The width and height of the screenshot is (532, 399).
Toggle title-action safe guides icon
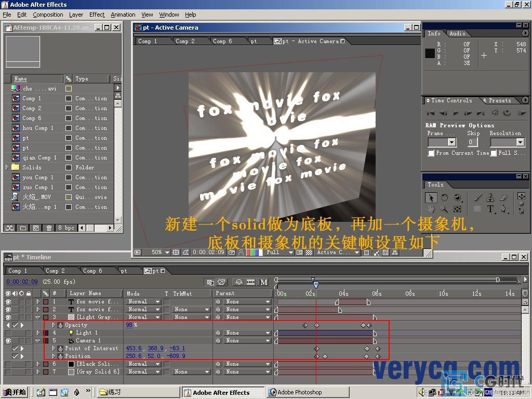pyautogui.click(x=176, y=252)
